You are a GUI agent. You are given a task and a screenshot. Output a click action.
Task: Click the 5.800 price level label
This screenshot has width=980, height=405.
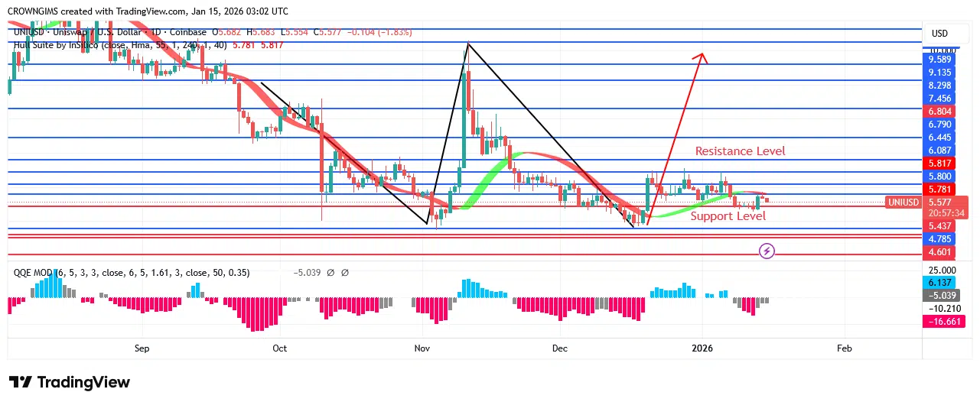pyautogui.click(x=939, y=177)
